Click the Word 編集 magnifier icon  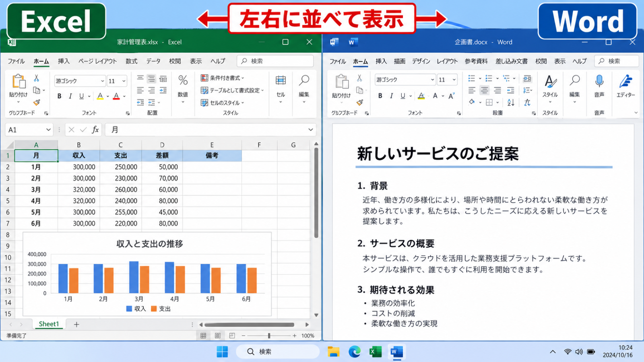(575, 80)
